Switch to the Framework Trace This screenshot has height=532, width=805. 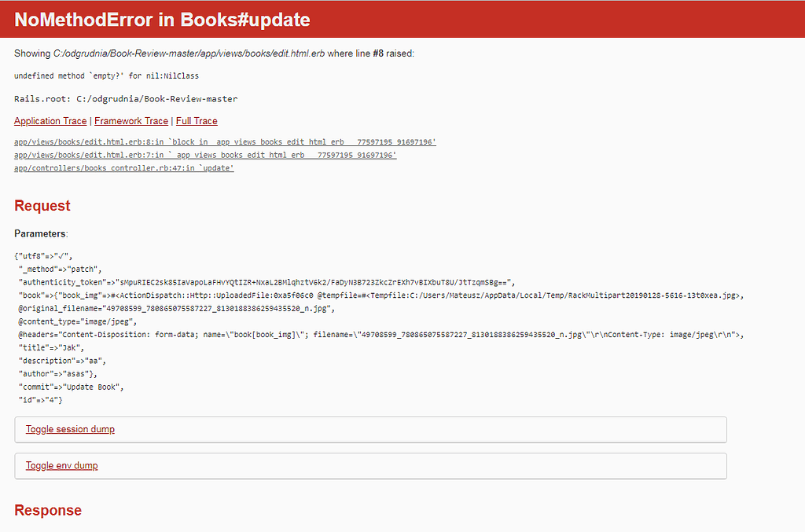130,120
